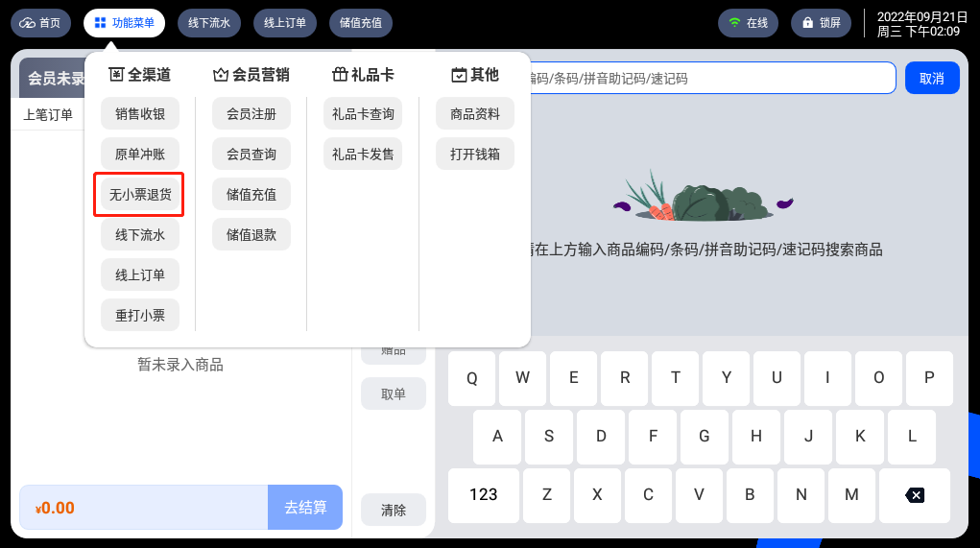Click the 取单 button
980x548 pixels.
click(x=394, y=393)
